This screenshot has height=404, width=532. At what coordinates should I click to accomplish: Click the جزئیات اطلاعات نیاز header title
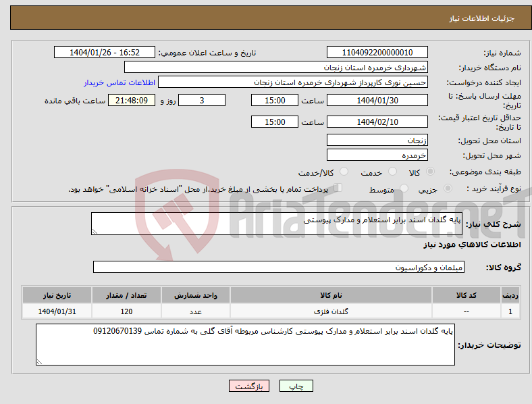click(x=482, y=18)
